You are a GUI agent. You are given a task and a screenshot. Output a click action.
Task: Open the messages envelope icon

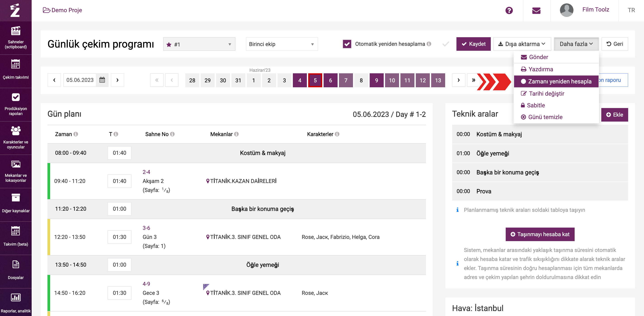(536, 10)
